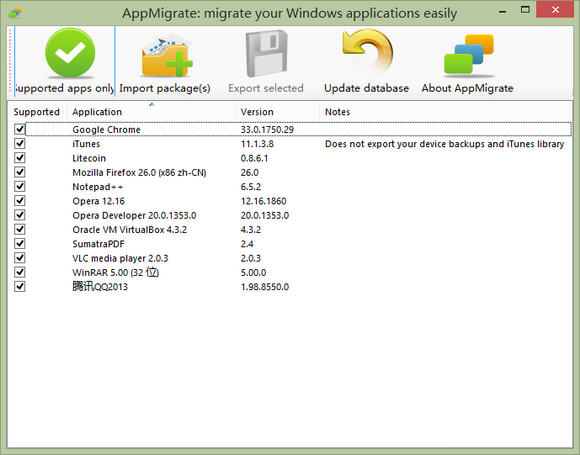Uncheck the Oracle VM VirtualBox checkbox
The width and height of the screenshot is (580, 455).
pyautogui.click(x=20, y=229)
